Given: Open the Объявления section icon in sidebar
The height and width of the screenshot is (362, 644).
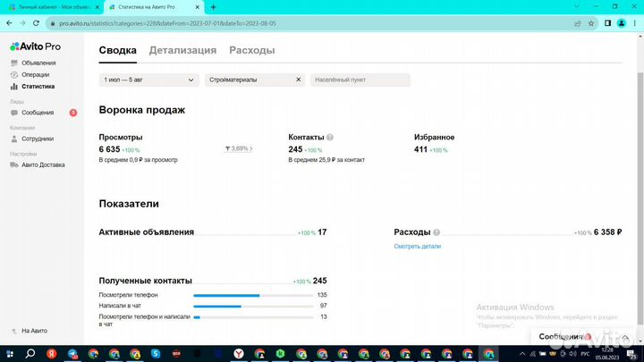Looking at the screenshot, I should click(14, 63).
